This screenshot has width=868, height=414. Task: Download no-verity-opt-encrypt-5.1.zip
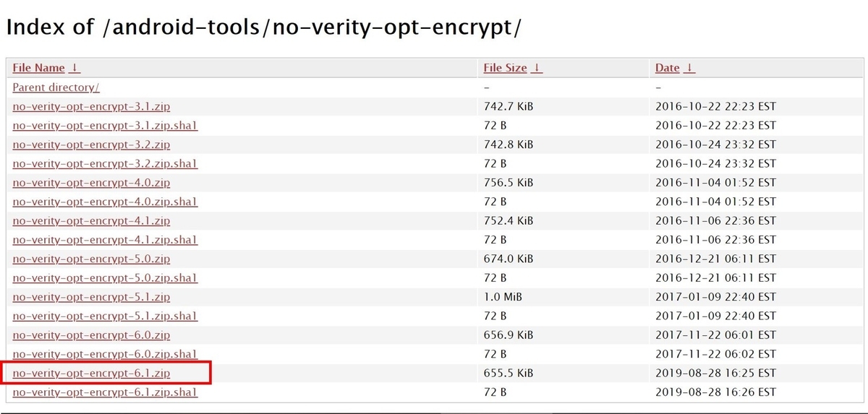[91, 297]
